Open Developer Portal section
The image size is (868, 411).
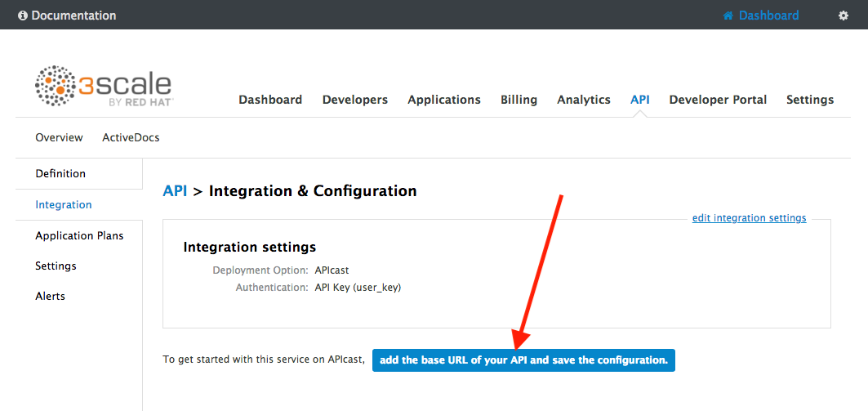point(718,100)
